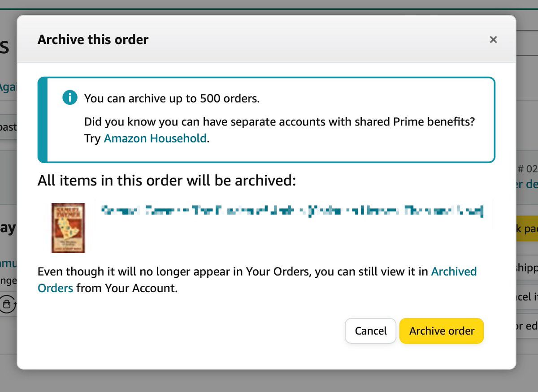The height and width of the screenshot is (392, 538).
Task: Click the yellow Track package button behind dialog
Action: click(x=527, y=228)
